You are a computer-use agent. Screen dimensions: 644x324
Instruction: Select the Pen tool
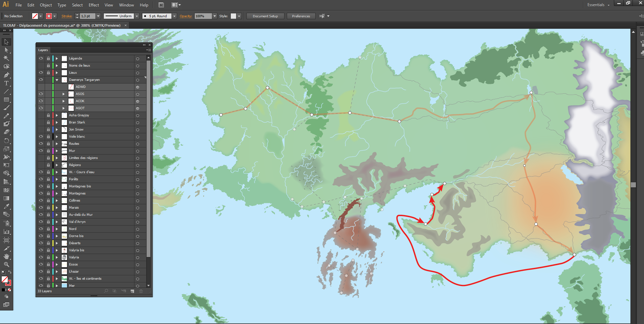click(6, 75)
